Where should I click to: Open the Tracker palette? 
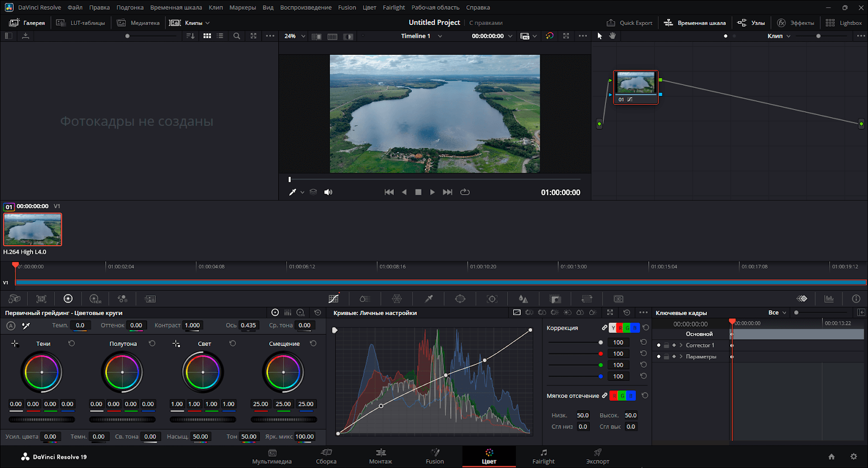click(492, 299)
